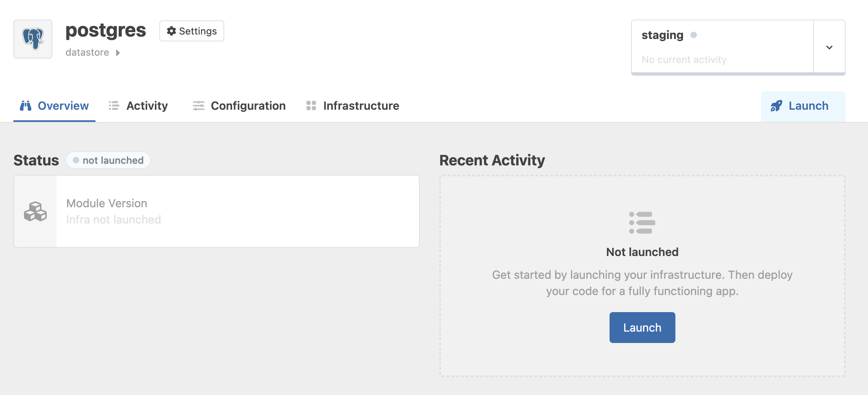868x395 pixels.
Task: Click the blue Launch button in Recent Activity
Action: 642,327
